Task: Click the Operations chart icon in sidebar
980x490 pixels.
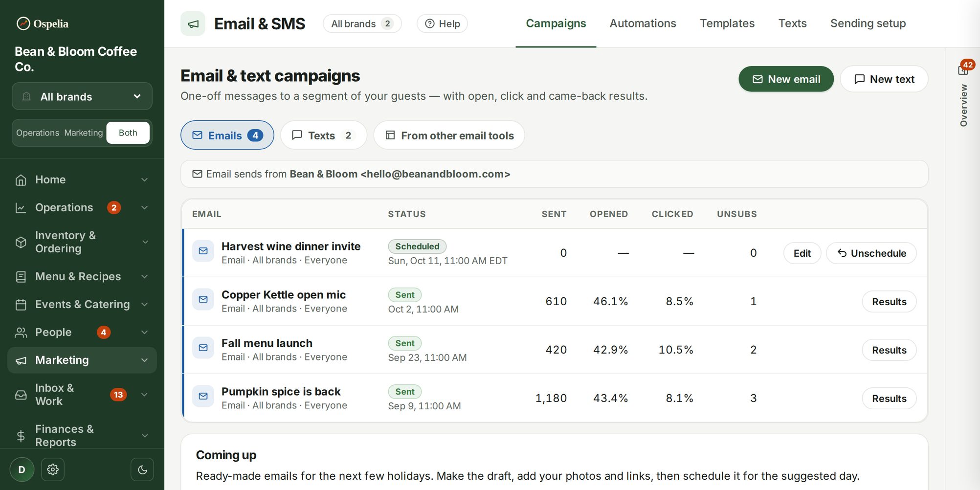Action: 21,208
